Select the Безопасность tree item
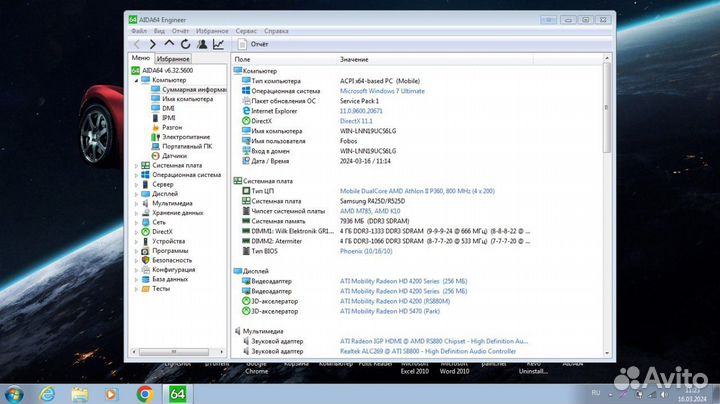Viewport: 720px width, 404px height. click(x=172, y=260)
